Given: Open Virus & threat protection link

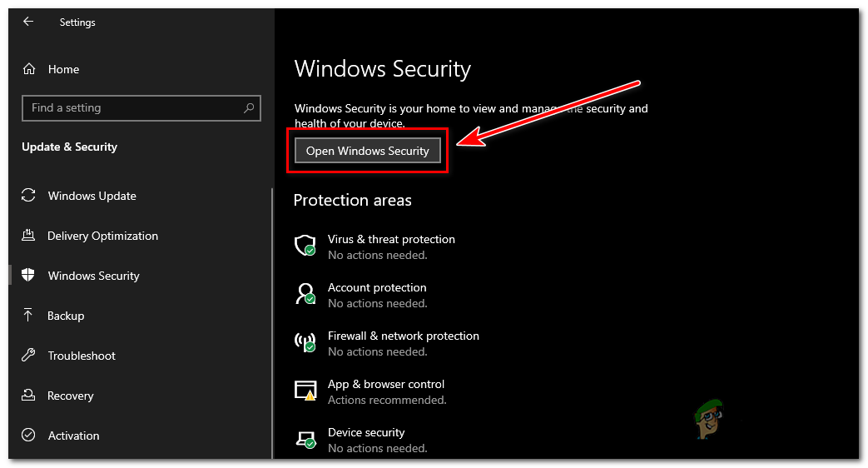Looking at the screenshot, I should (x=391, y=239).
